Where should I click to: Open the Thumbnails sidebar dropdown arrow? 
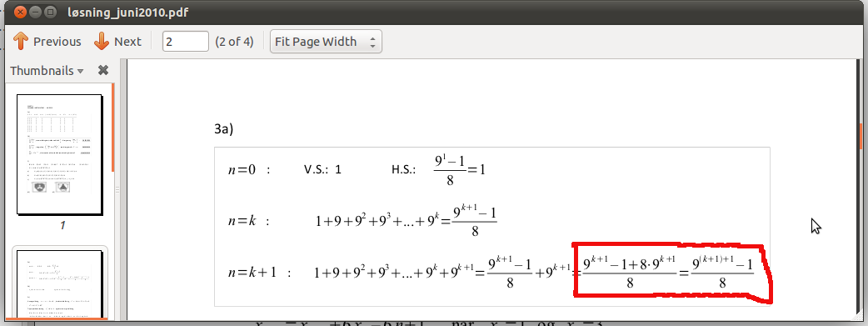pos(80,71)
